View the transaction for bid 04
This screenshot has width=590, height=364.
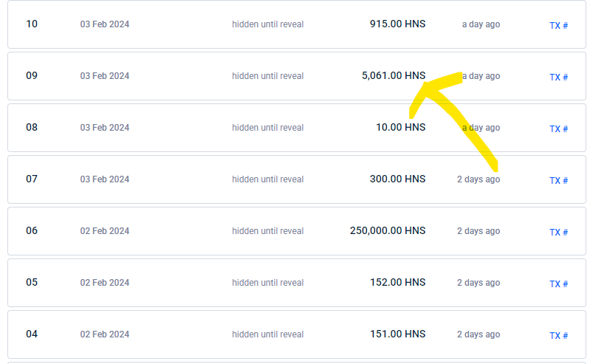tap(558, 335)
